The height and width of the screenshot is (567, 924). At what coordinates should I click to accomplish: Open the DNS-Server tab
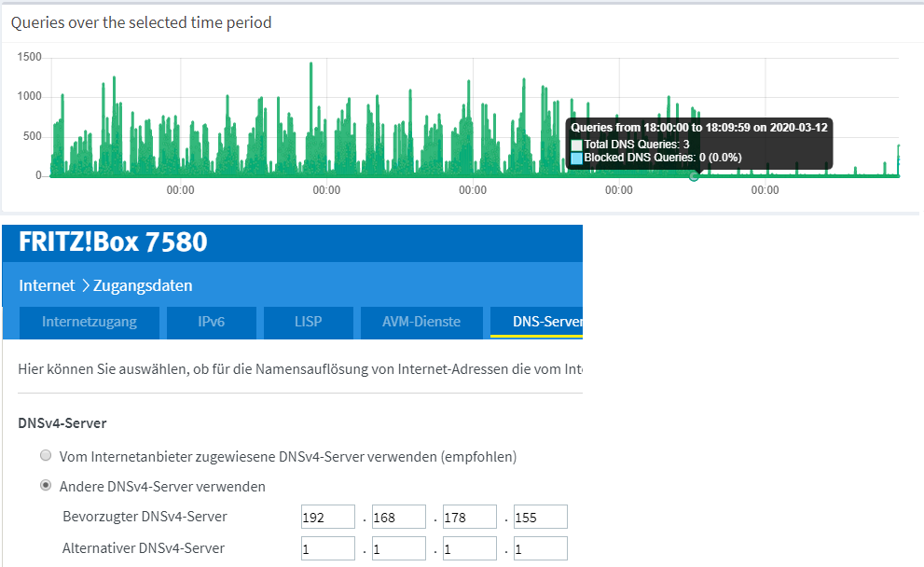tap(536, 322)
